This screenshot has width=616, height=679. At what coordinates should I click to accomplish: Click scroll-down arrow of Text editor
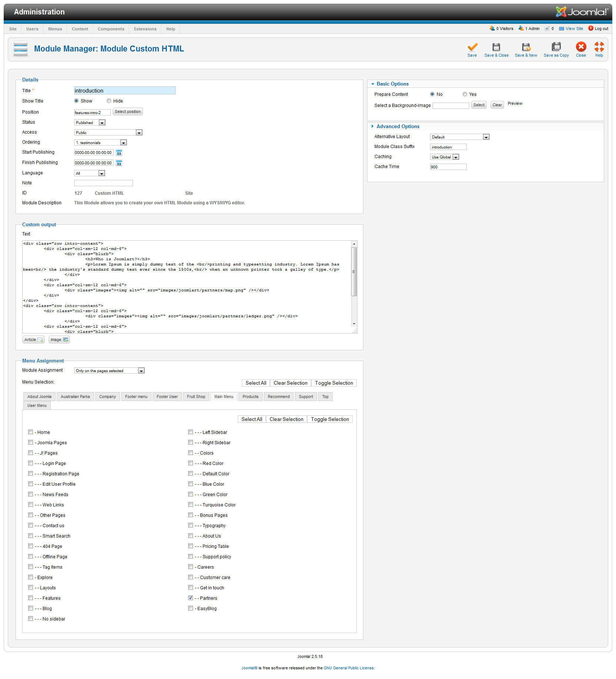354,324
